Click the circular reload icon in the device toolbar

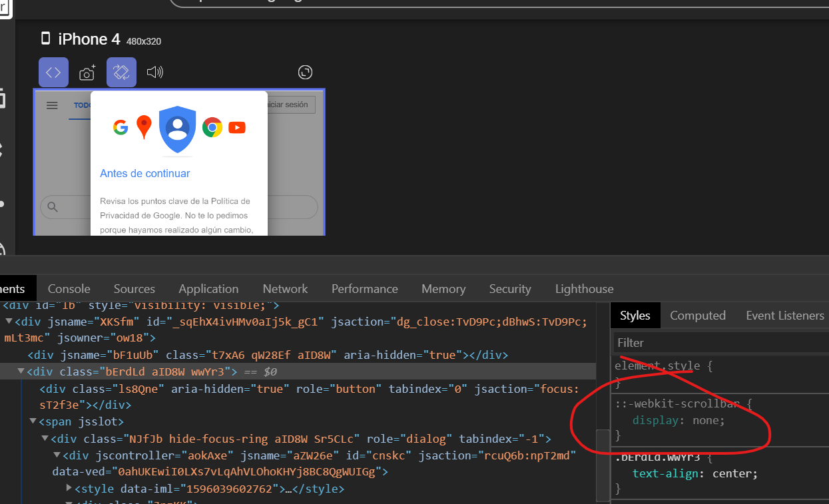(305, 73)
